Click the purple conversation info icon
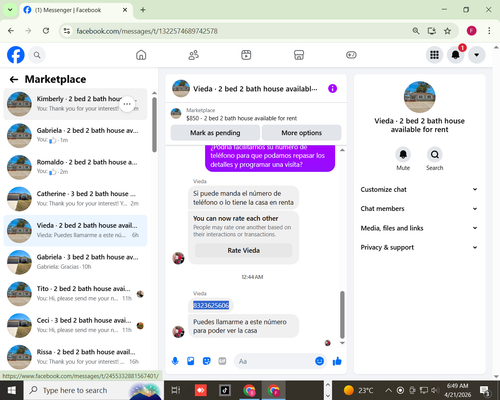This screenshot has height=400, width=500. pos(332,89)
